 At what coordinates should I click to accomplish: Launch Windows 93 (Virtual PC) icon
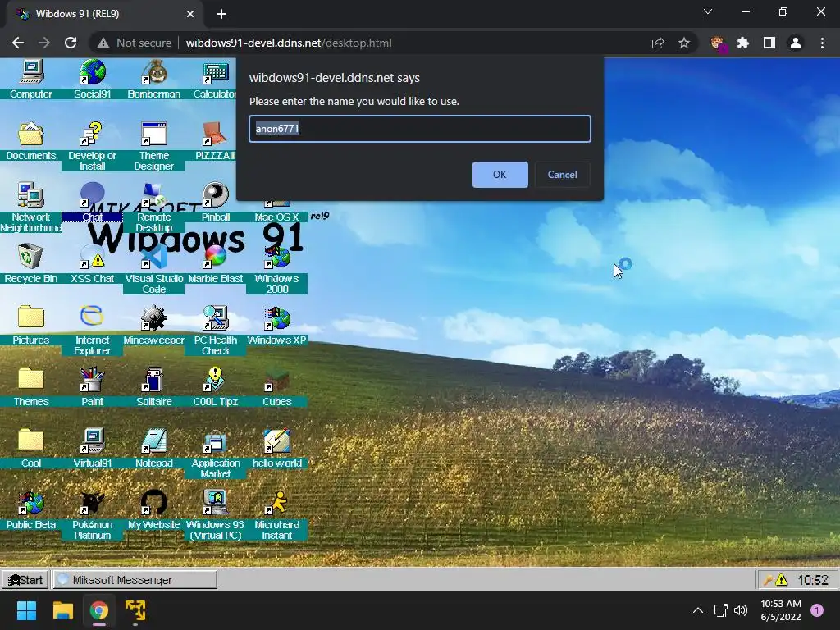coord(216,503)
